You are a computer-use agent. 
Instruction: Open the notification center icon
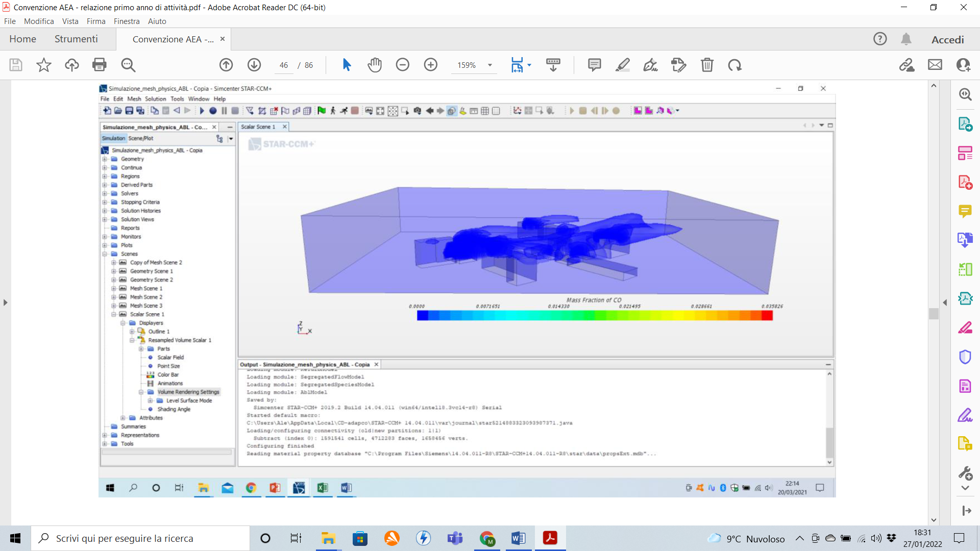point(959,538)
